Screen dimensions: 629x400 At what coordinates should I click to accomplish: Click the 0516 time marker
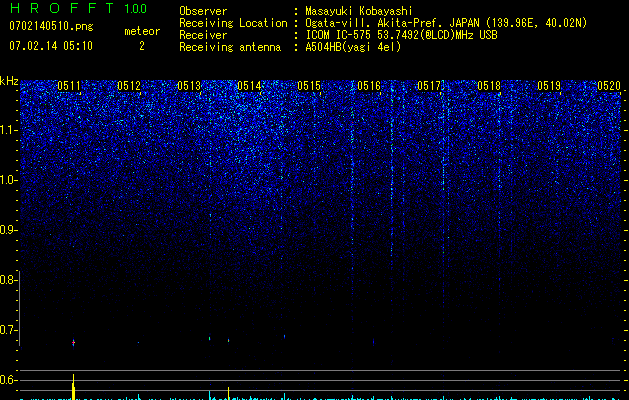[x=369, y=86]
